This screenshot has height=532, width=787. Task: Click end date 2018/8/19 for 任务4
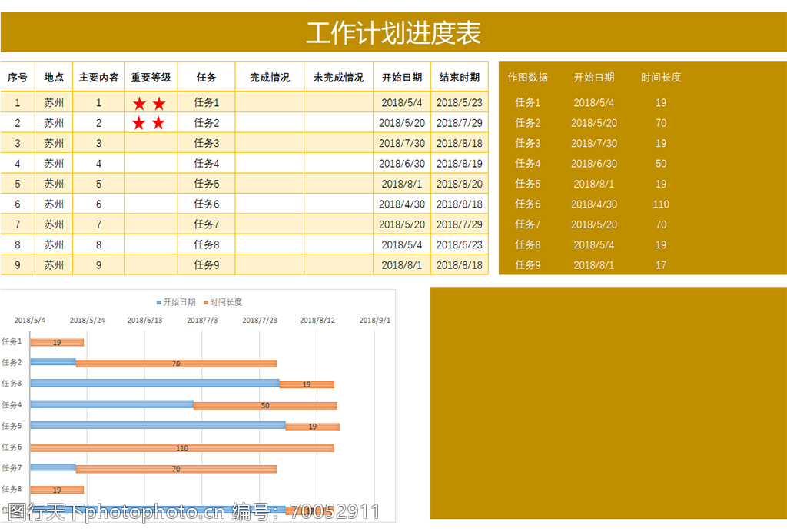pyautogui.click(x=460, y=164)
